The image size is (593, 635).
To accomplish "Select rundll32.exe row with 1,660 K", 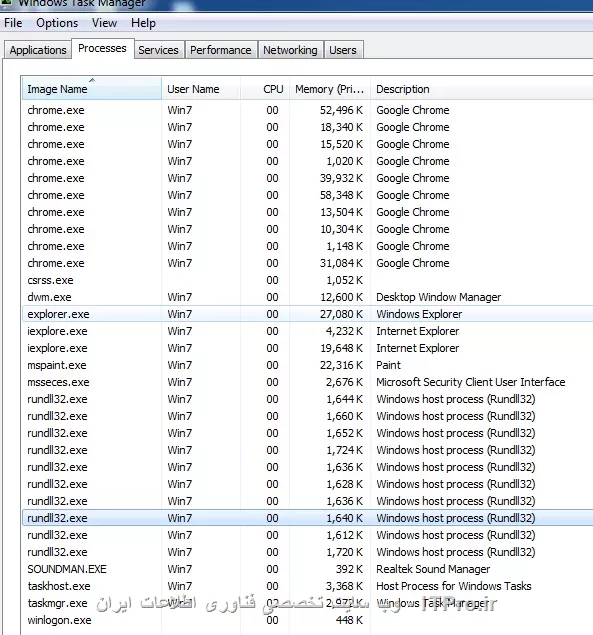I will tap(308, 416).
